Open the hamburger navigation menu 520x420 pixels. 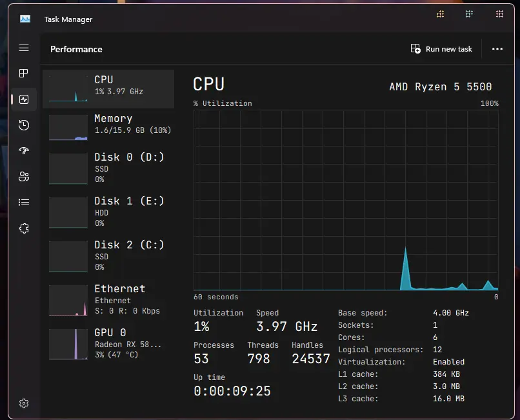24,48
